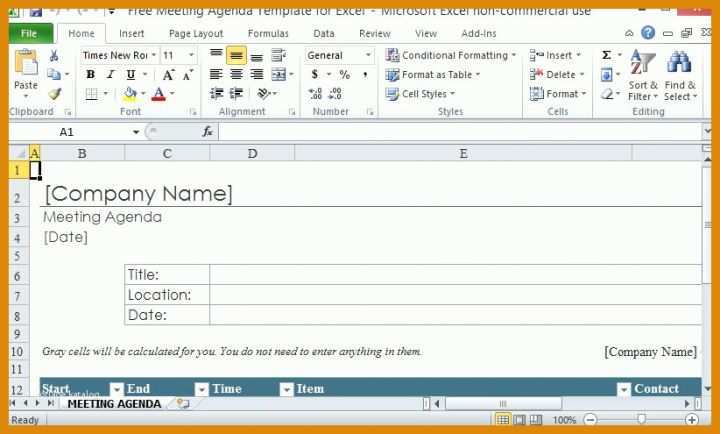The height and width of the screenshot is (434, 720).
Task: Apply Comma Style format
Action: pyautogui.click(x=365, y=74)
